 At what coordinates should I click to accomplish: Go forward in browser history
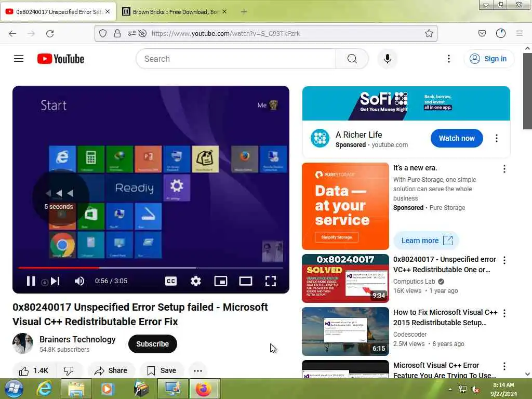(31, 33)
